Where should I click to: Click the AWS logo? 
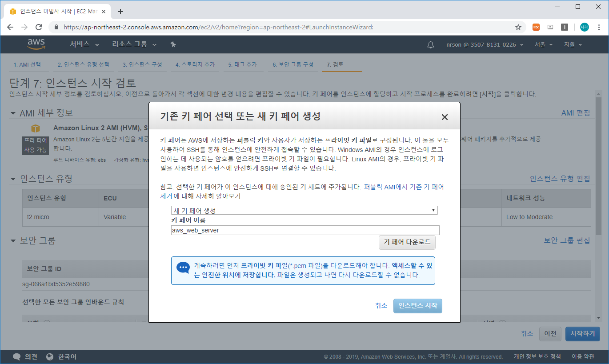coord(36,44)
